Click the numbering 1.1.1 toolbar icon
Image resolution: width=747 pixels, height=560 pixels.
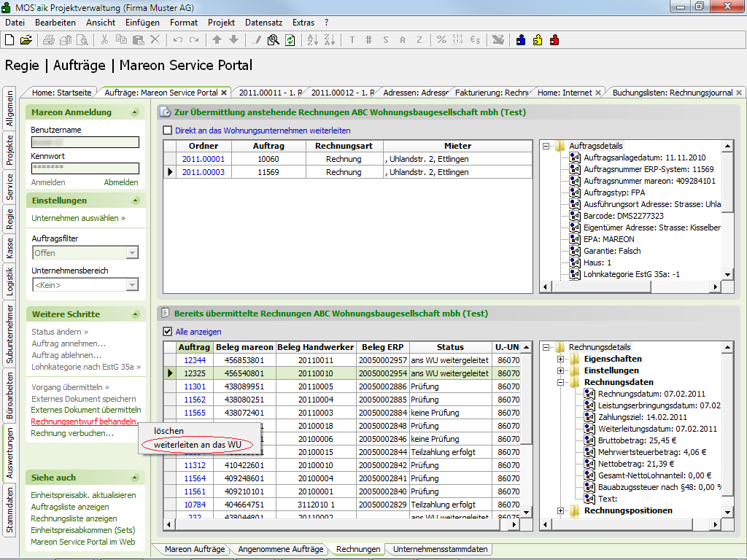coord(458,41)
